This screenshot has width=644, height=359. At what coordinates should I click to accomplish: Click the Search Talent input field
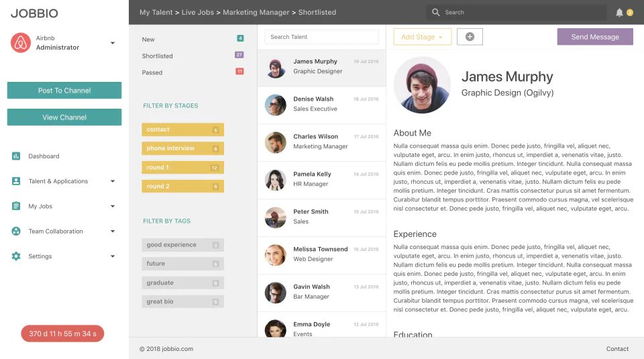pyautogui.click(x=321, y=36)
